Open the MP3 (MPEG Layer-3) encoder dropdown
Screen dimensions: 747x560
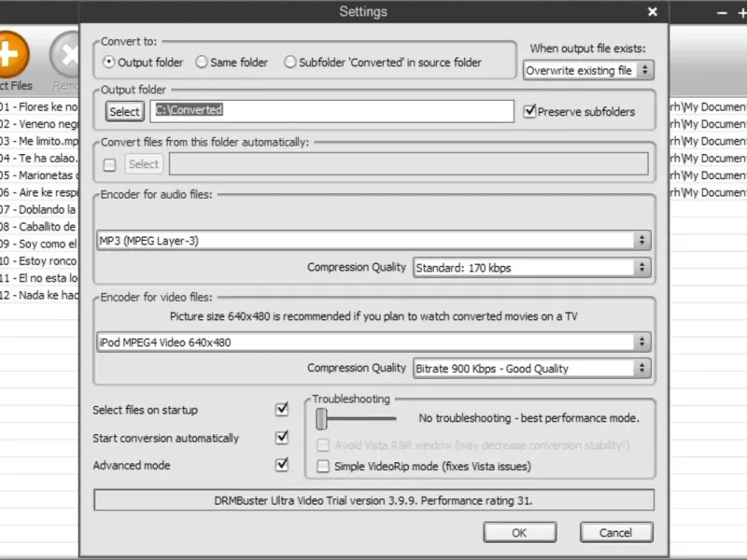point(373,241)
